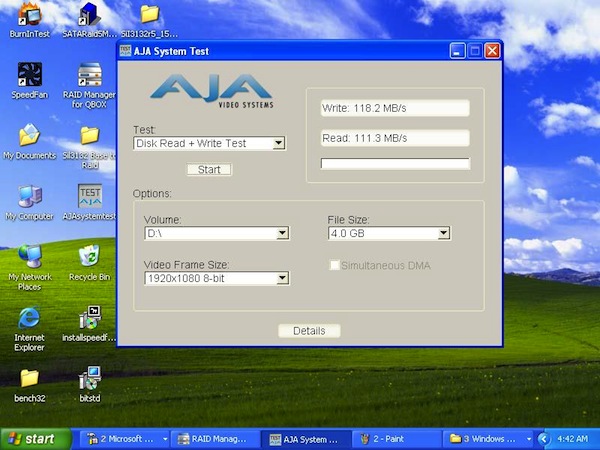
Task: Click the AJA System Test title bar icon
Action: point(125,51)
